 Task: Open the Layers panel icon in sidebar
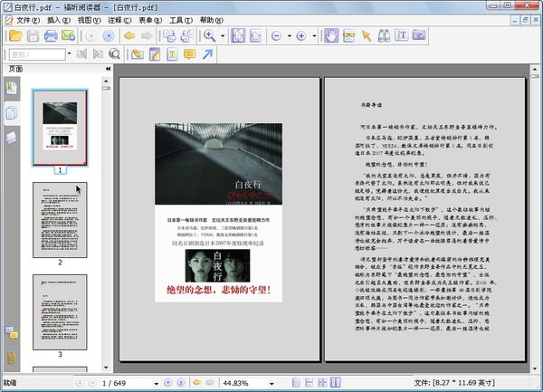[11, 137]
